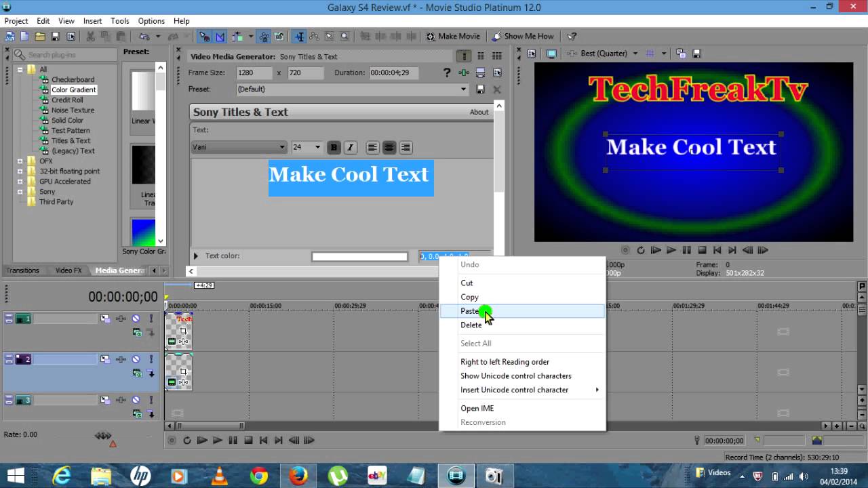Open Insert Unicode control character submenu
868x488 pixels.
coord(522,390)
